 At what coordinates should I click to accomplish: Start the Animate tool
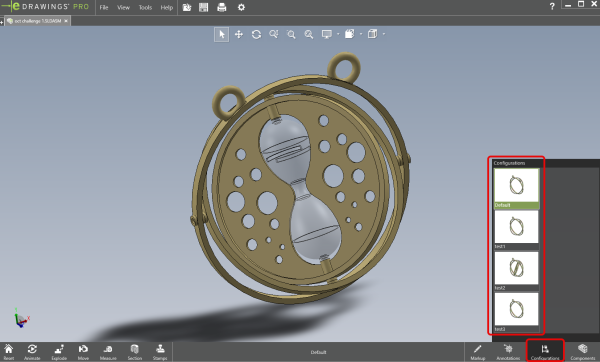coord(32,352)
